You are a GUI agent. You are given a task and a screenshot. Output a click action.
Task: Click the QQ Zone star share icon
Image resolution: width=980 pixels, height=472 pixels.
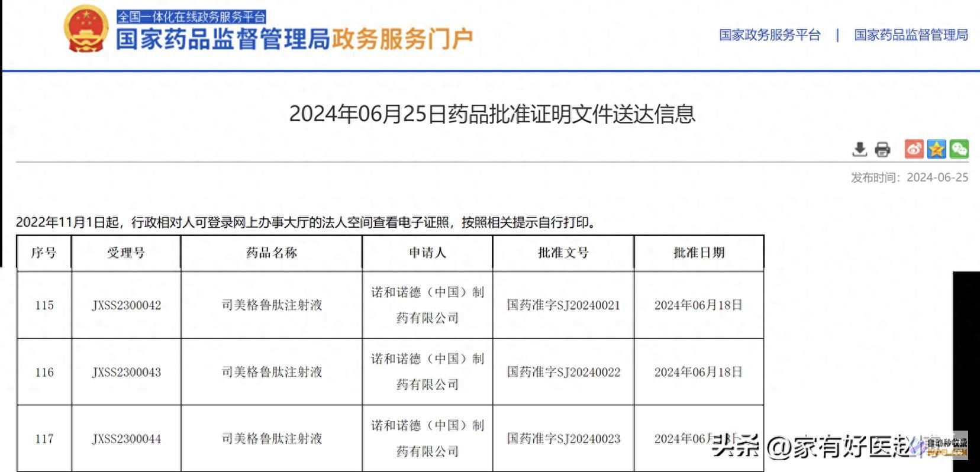tap(936, 148)
